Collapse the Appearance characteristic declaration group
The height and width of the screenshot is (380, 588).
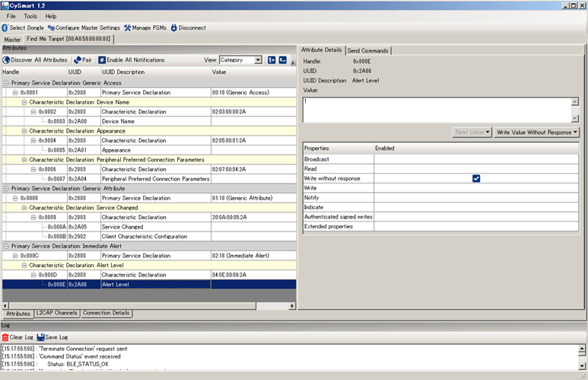(x=24, y=131)
